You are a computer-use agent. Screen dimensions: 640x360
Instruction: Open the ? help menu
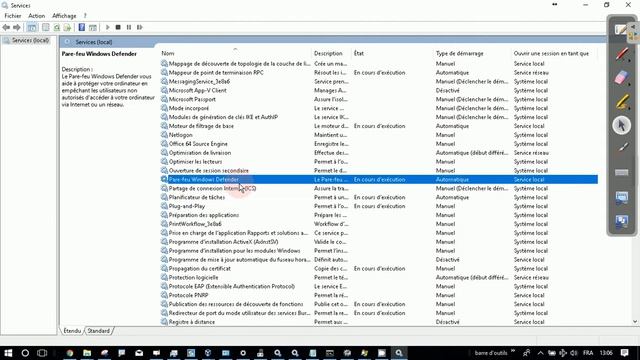85,16
